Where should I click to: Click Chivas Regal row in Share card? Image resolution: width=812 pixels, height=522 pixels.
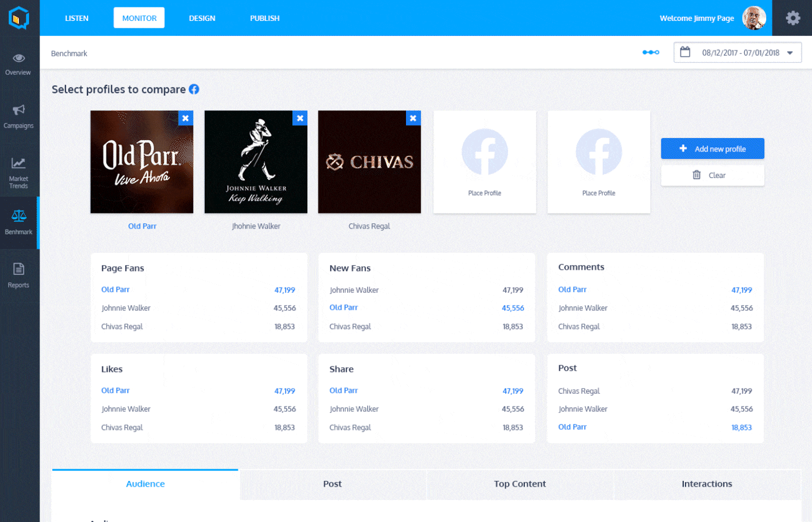click(426, 427)
